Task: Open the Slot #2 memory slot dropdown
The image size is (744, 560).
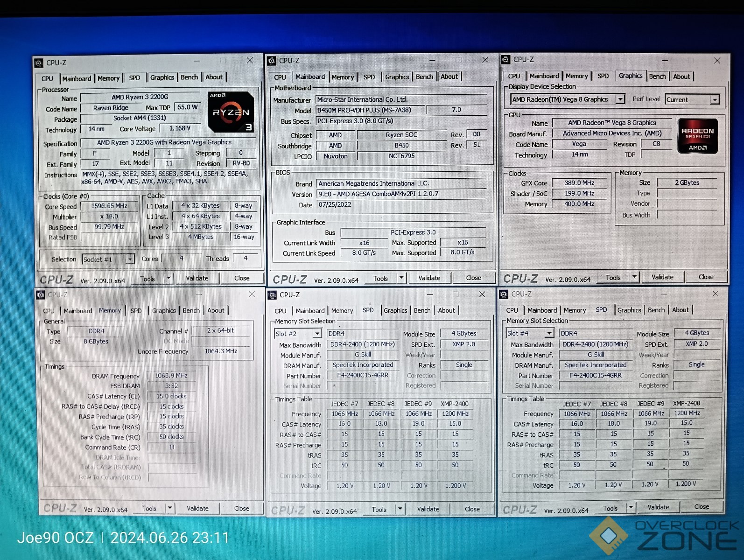Action: pyautogui.click(x=317, y=334)
